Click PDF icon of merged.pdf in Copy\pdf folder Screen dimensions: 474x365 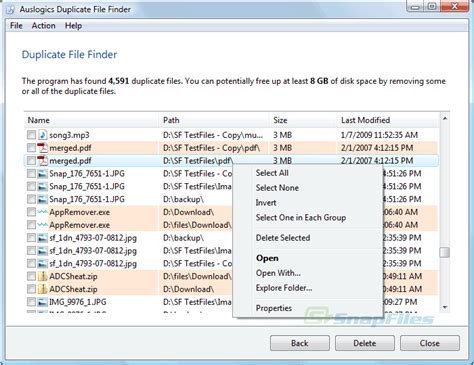[x=42, y=148]
